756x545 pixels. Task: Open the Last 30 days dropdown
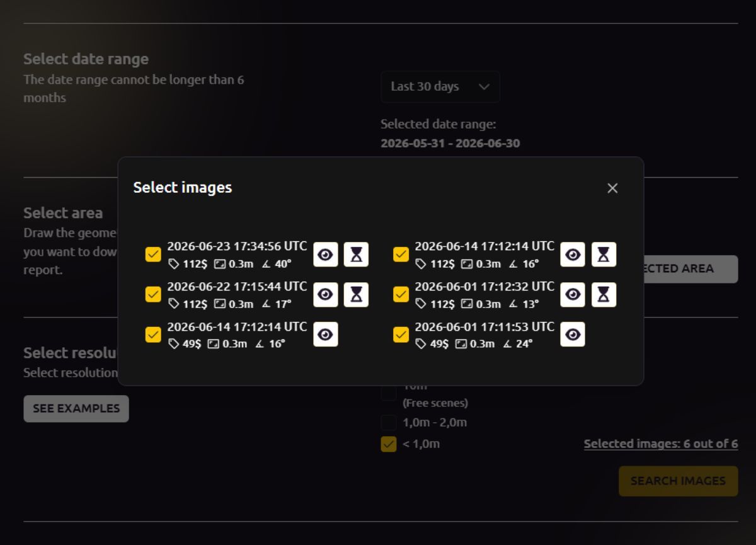[x=440, y=87]
